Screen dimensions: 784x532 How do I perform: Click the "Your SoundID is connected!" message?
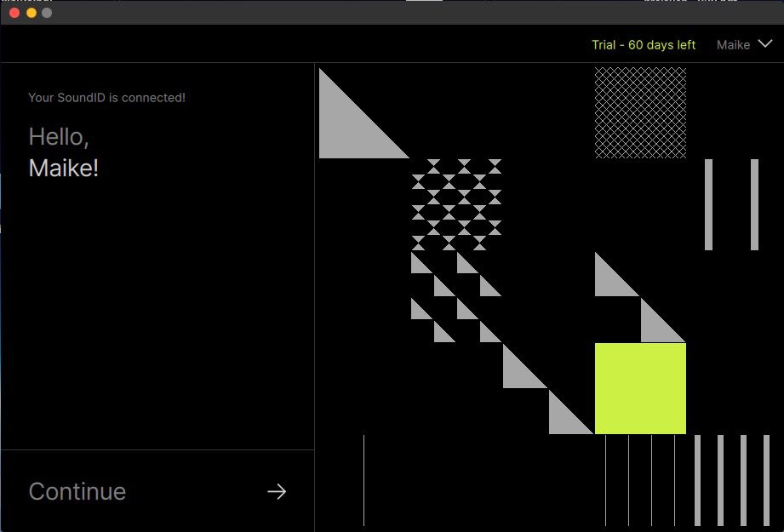pos(106,98)
